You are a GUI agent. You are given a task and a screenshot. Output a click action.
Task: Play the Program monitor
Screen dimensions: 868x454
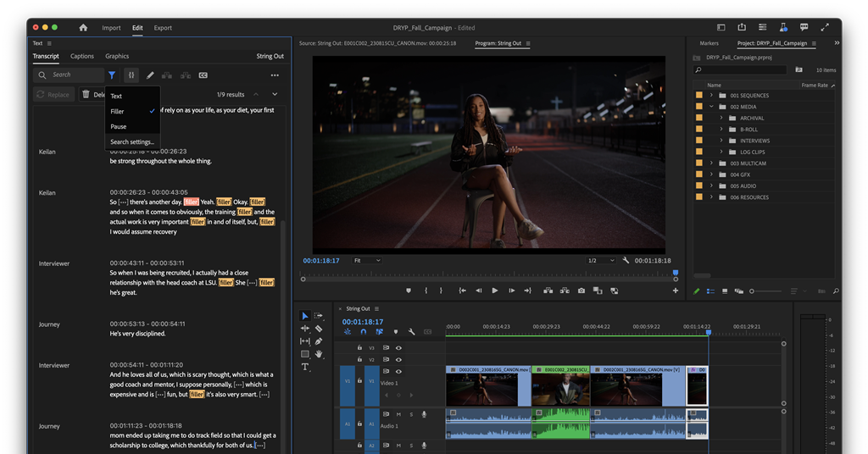click(494, 291)
